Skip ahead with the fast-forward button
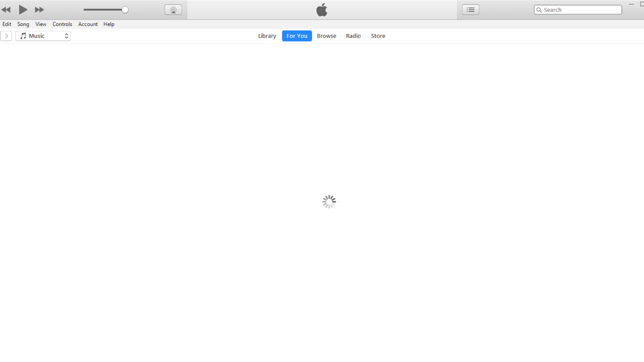 (39, 10)
